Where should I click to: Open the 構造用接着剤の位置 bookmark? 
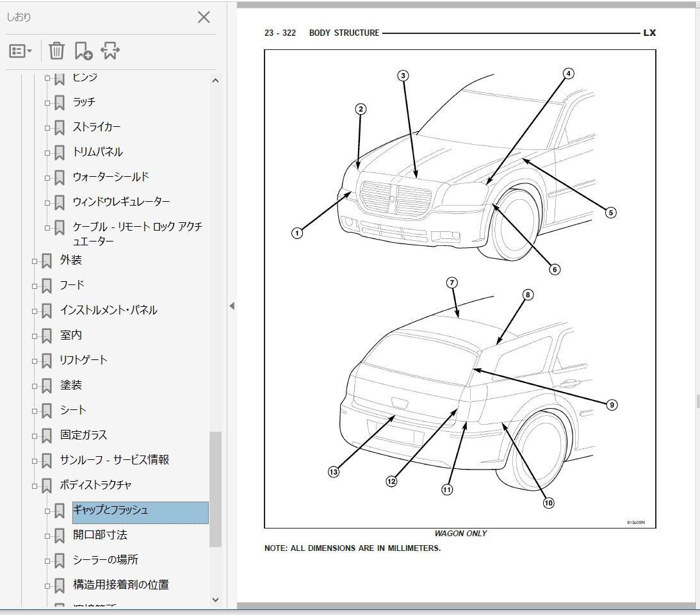[x=121, y=585]
